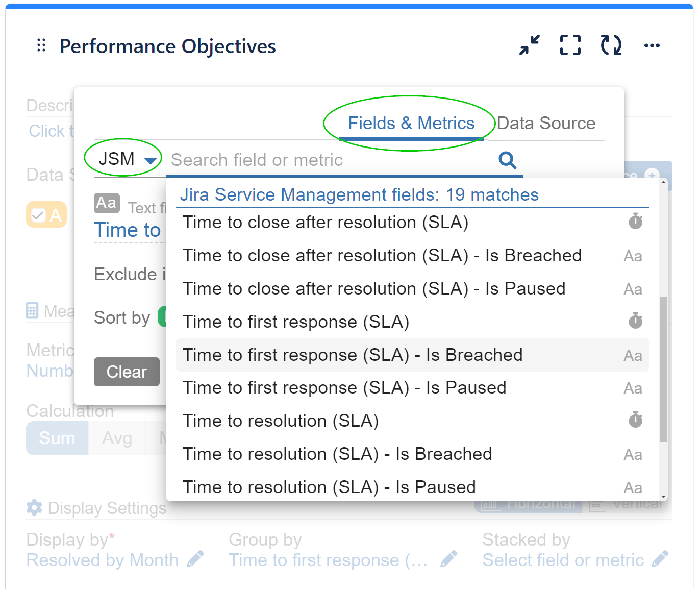This screenshot has height=589, width=700.
Task: Click the stopwatch icon beside Time to resolution (SLA)
Action: tap(634, 420)
